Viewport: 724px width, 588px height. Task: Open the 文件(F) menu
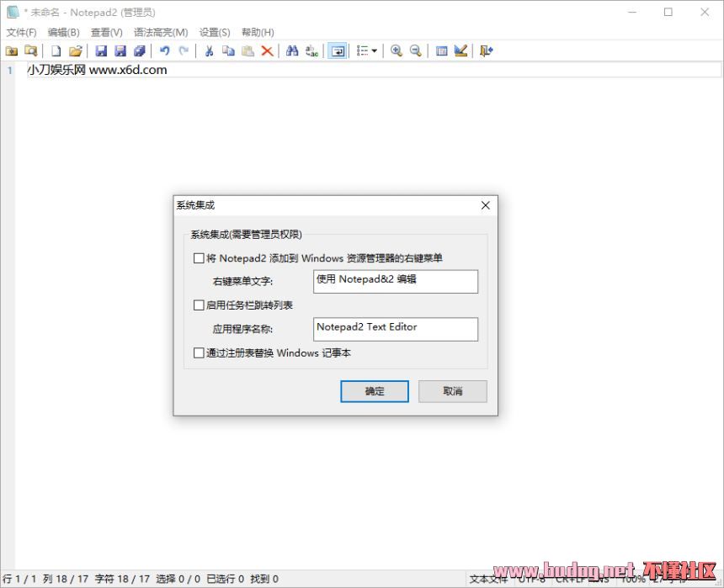(x=20, y=32)
